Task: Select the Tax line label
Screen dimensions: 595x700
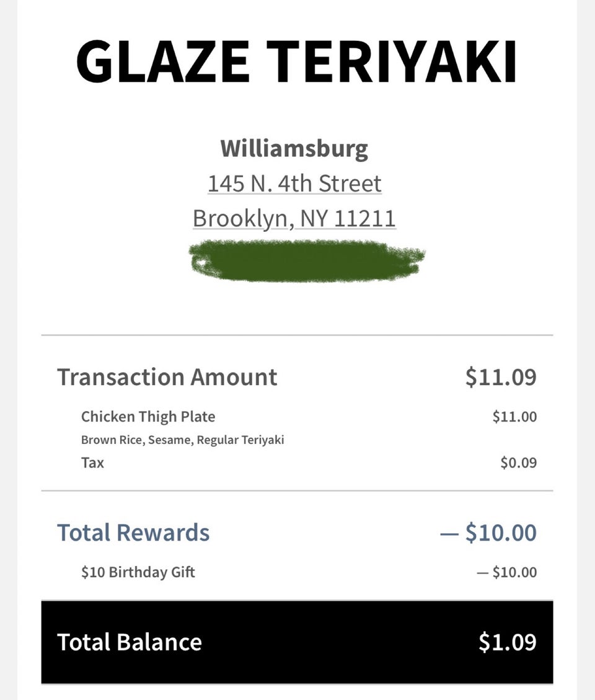Action: [x=92, y=463]
